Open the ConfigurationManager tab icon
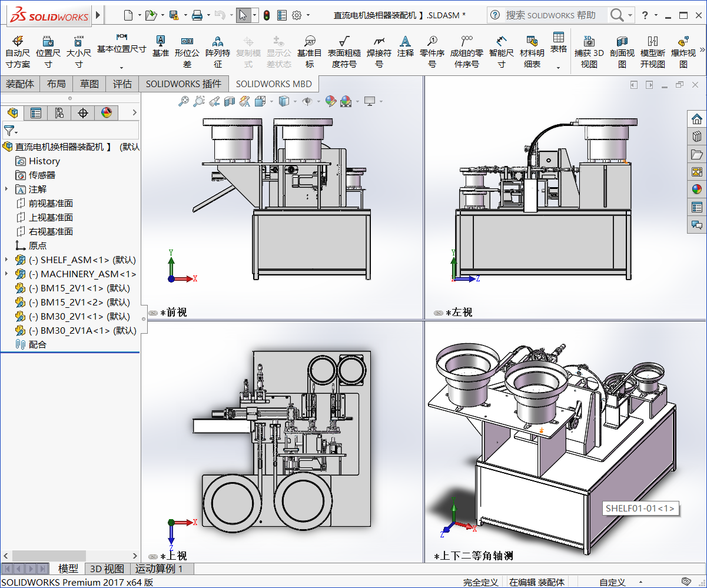The height and width of the screenshot is (588, 707). pos(59,112)
